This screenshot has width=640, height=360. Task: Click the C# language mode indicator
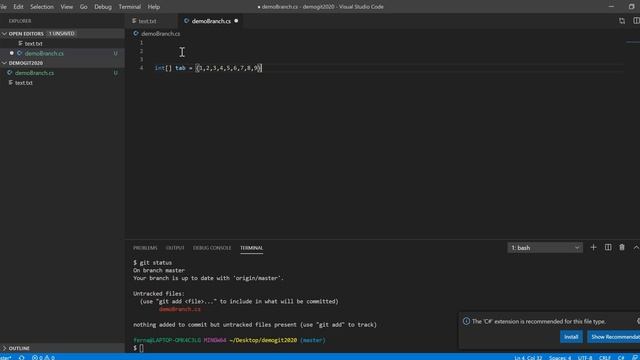pos(621,358)
